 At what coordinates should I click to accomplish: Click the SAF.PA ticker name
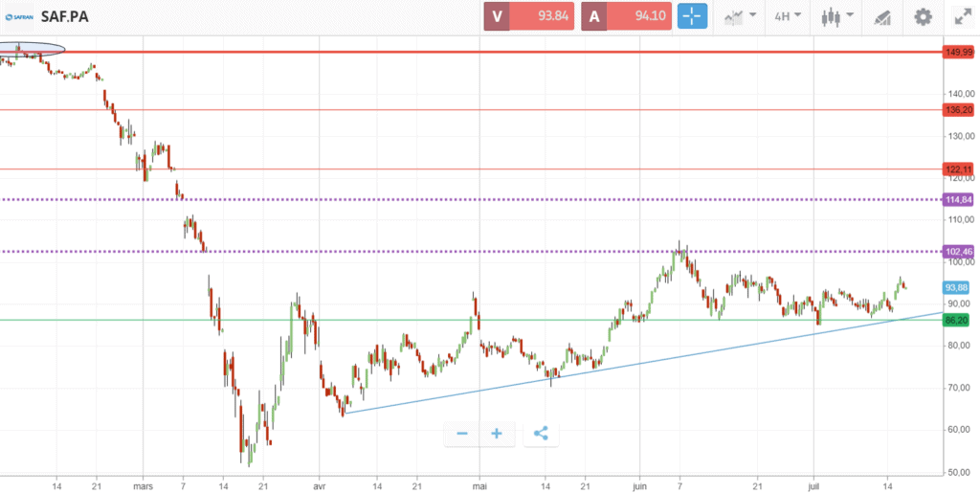pyautogui.click(x=64, y=17)
